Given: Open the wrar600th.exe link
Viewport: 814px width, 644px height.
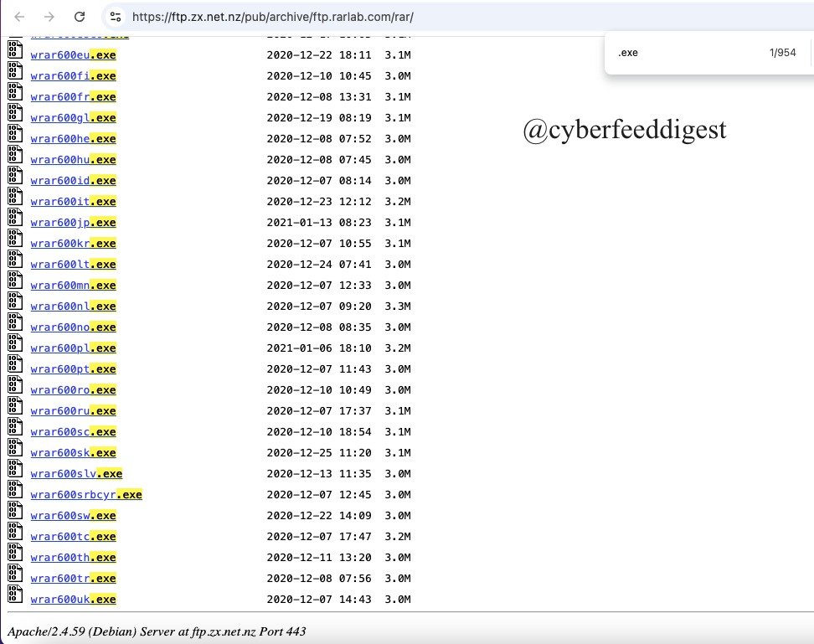Looking at the screenshot, I should 73,558.
